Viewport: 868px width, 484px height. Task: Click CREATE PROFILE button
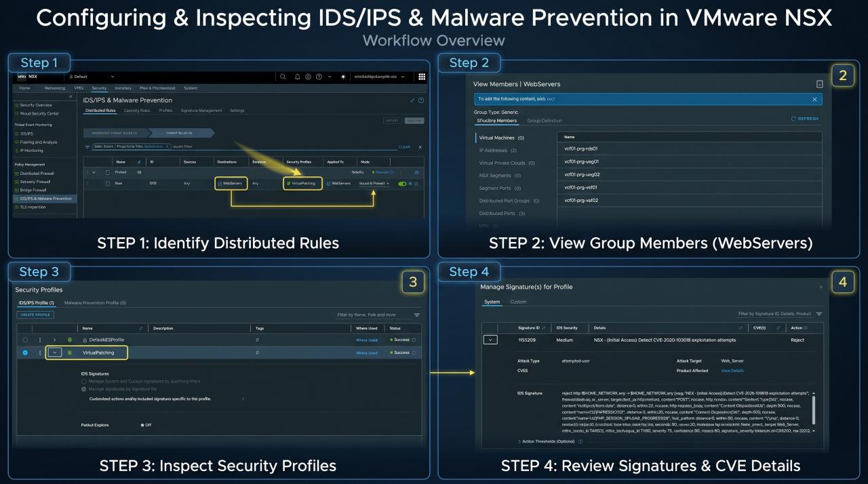(36, 315)
